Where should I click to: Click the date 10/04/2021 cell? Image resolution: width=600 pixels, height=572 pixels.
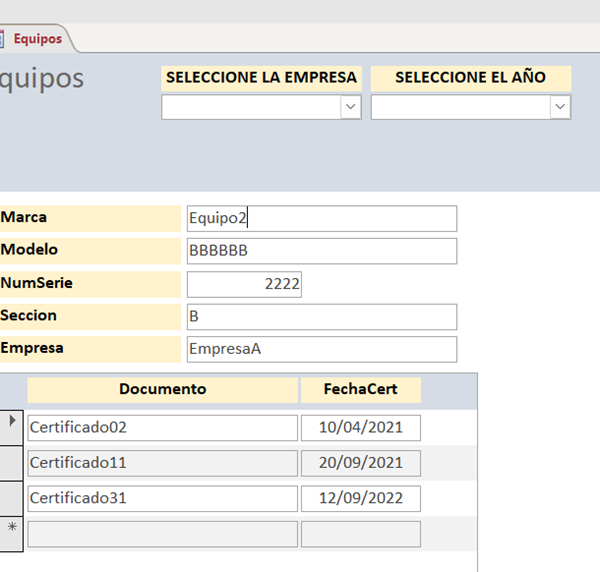point(360,428)
